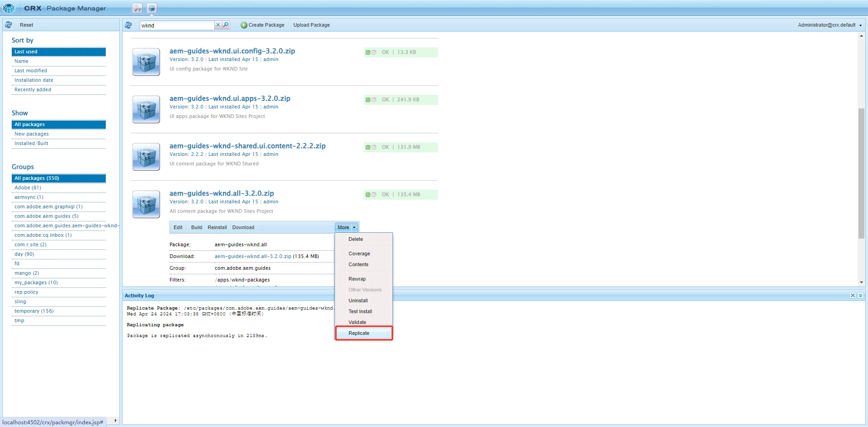Click package icon for aem-guides-wknd-shared.ui.content

coord(146,157)
